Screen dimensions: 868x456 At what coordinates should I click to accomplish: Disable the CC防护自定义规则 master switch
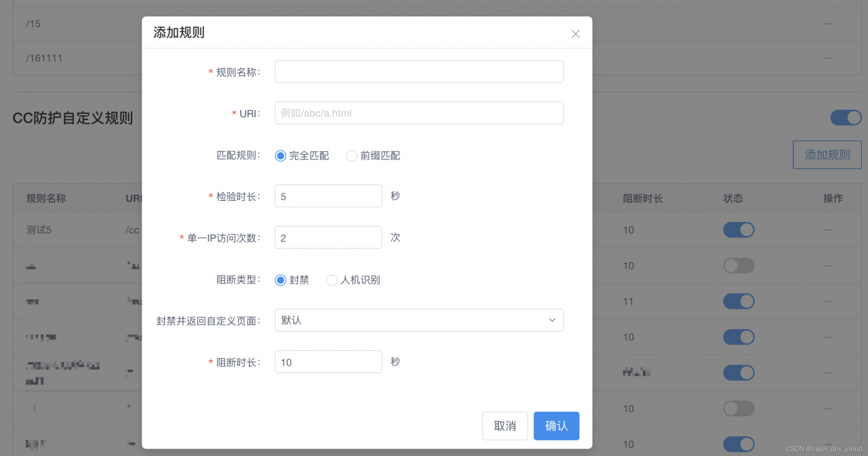click(846, 117)
